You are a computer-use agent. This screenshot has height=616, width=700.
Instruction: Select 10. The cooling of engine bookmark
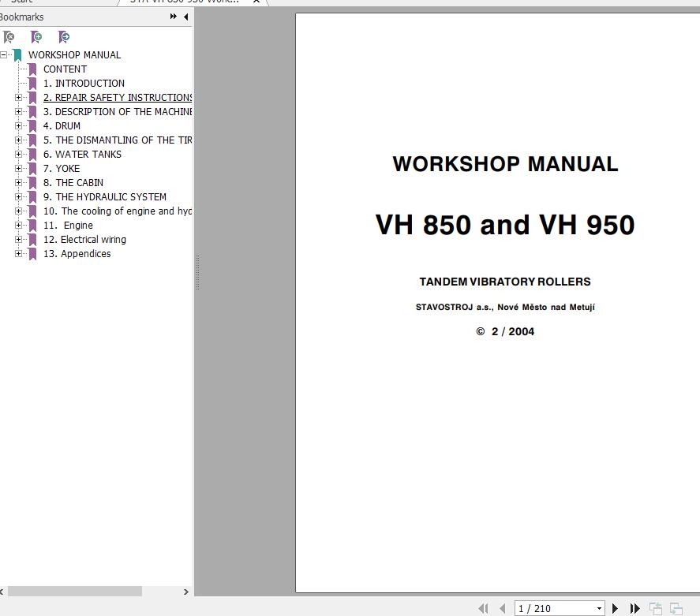(x=118, y=211)
